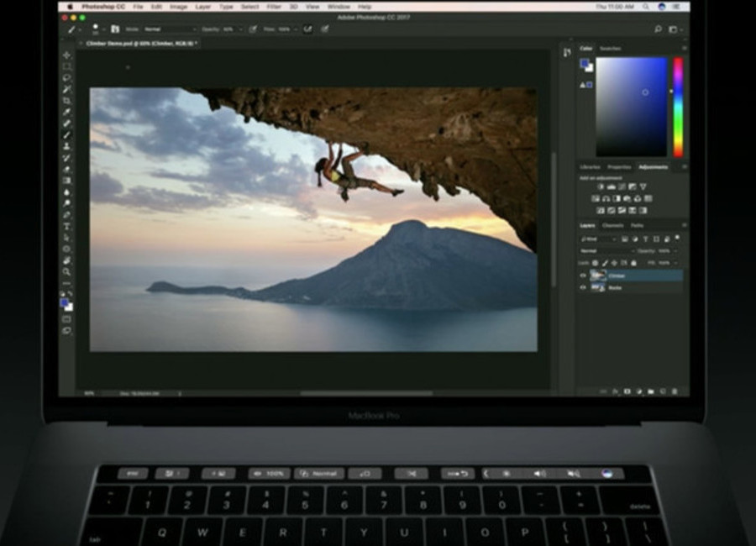Add a Brightness/Contrast adjustment
This screenshot has height=546, width=756.
click(601, 186)
